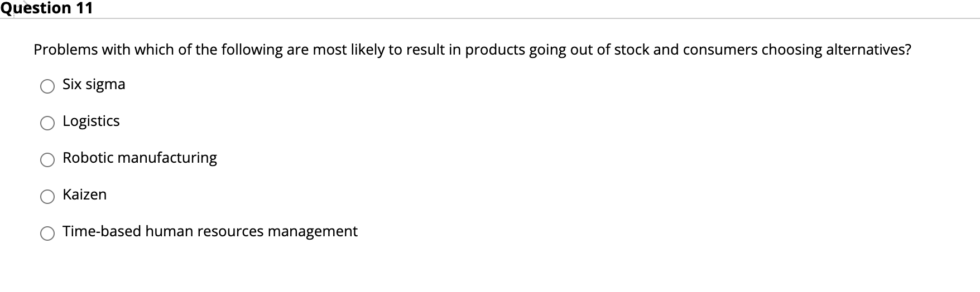Click the "Robotic manufacturing" answer label
Viewport: 980px width, 292px height.
pos(140,158)
